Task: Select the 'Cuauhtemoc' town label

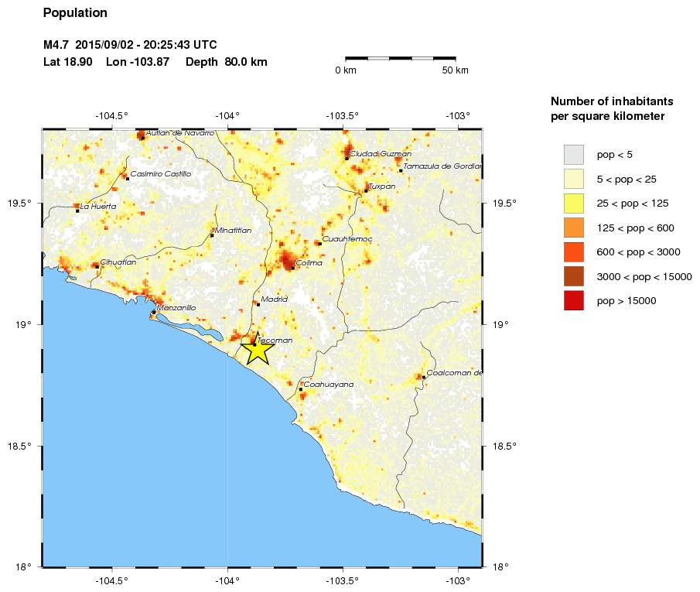Action: pyautogui.click(x=347, y=239)
